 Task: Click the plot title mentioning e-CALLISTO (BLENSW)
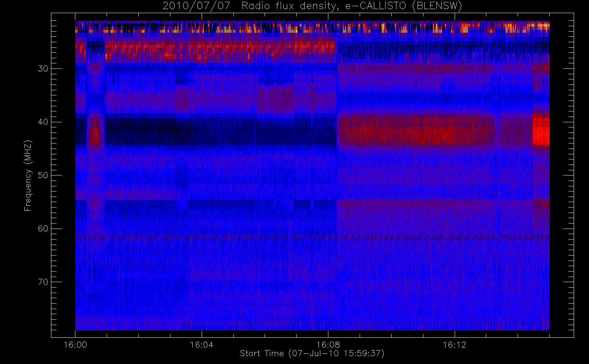(312, 6)
